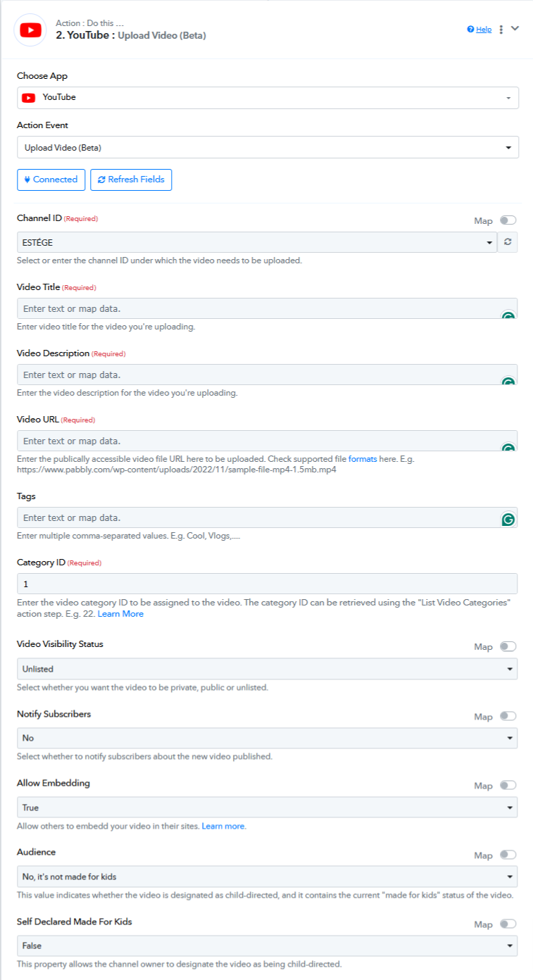Toggle Map switch for Self Declared Made For Kids

508,924
